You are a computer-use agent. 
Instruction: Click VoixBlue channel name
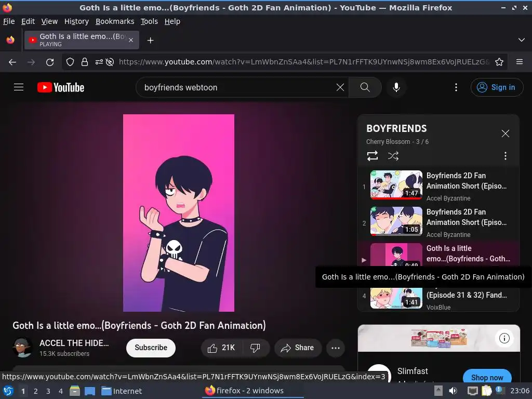click(x=438, y=308)
